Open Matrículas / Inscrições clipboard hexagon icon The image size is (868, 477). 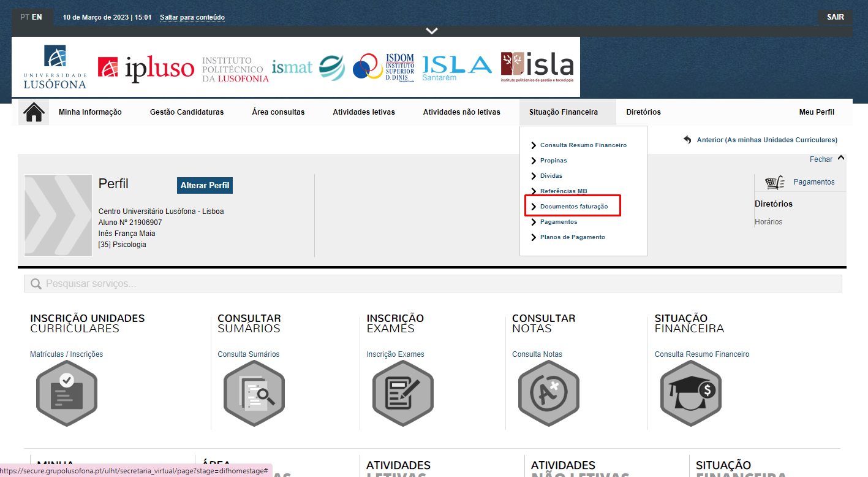pos(67,394)
